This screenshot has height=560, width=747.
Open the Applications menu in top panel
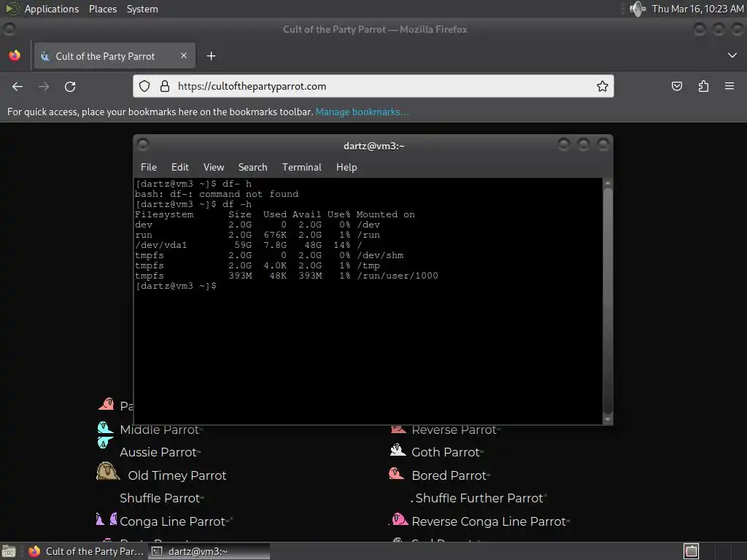point(52,9)
